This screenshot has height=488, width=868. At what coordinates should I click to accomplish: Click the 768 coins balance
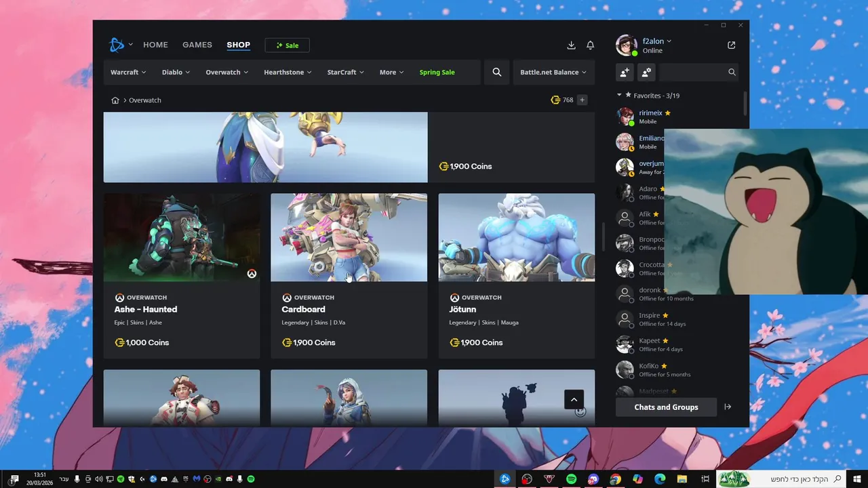pos(562,100)
